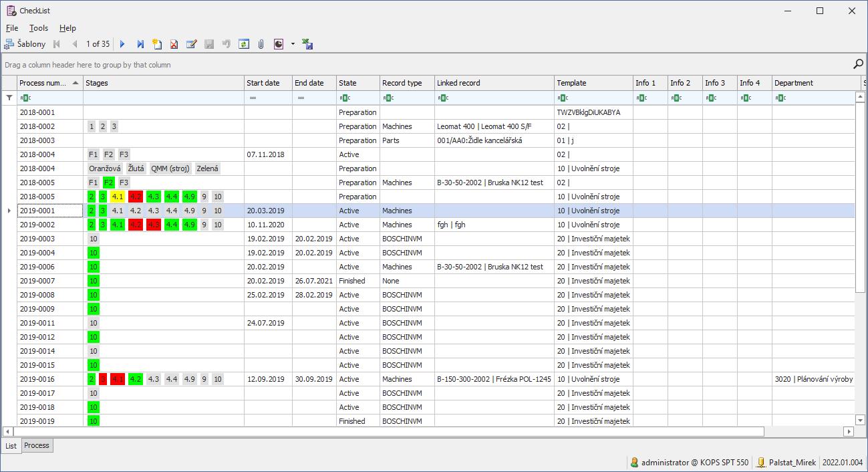The height and width of the screenshot is (472, 868).
Task: Sort by Start date column header
Action: coord(268,83)
